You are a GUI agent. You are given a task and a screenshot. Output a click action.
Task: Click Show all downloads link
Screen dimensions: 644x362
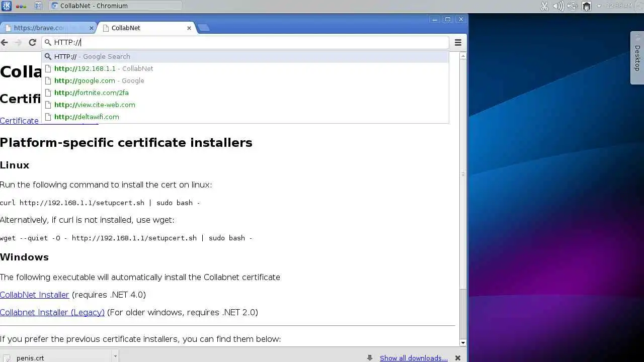tap(414, 358)
